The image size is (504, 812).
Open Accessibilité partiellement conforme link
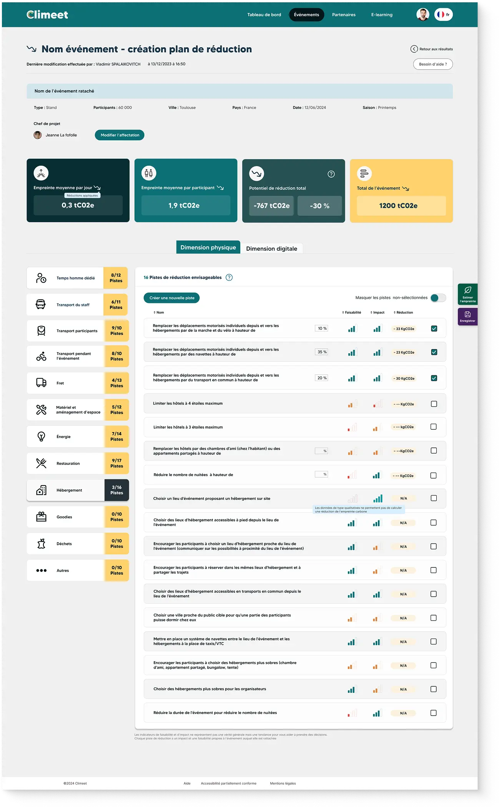(228, 783)
